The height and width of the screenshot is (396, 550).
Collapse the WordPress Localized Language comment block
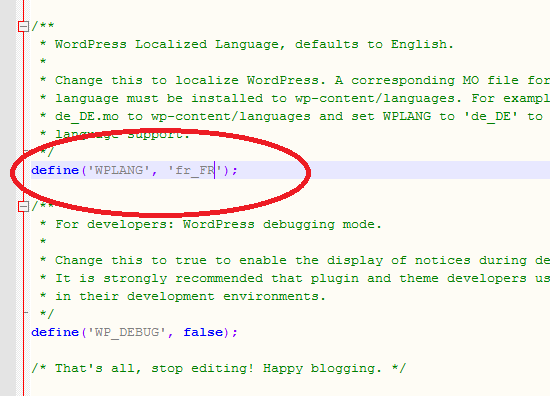click(x=23, y=26)
